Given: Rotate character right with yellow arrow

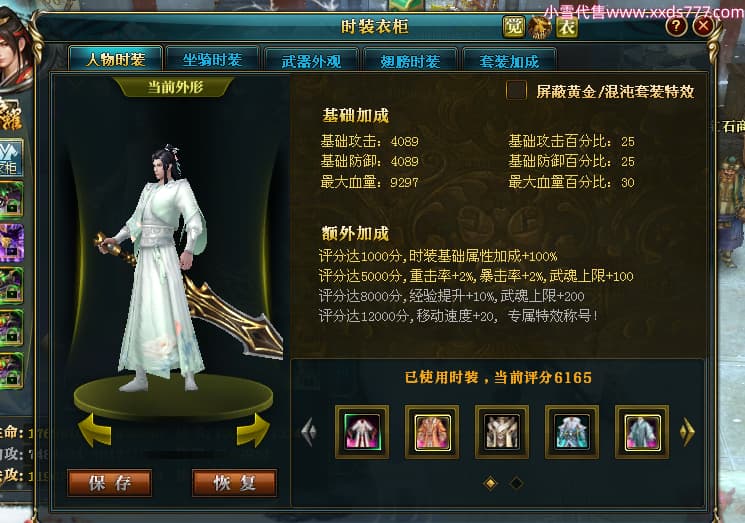Looking at the screenshot, I should [x=253, y=429].
